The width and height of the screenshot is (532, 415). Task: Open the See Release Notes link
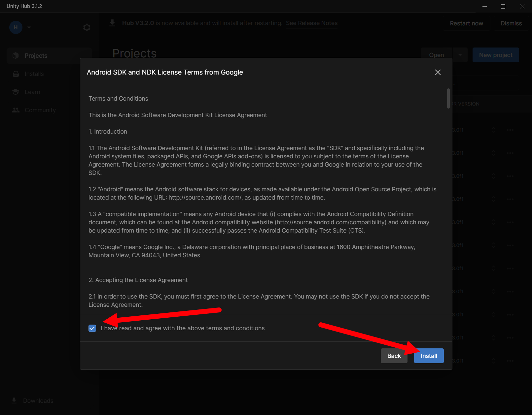tap(312, 23)
